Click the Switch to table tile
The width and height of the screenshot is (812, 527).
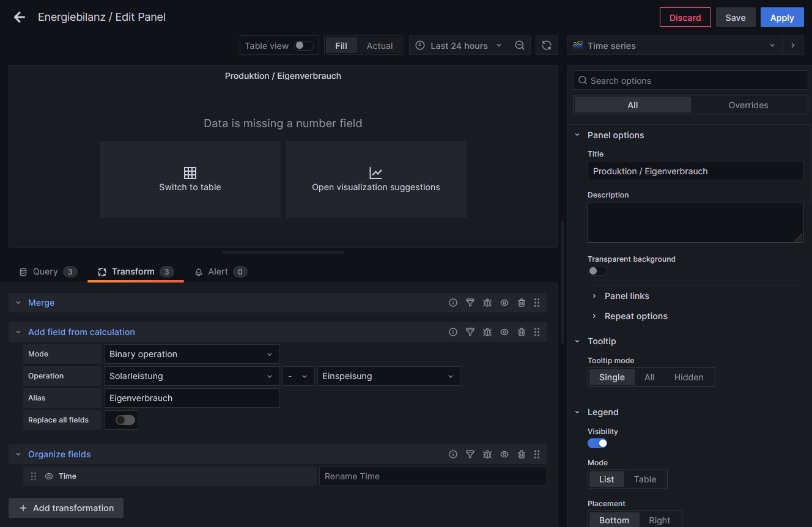[190, 179]
